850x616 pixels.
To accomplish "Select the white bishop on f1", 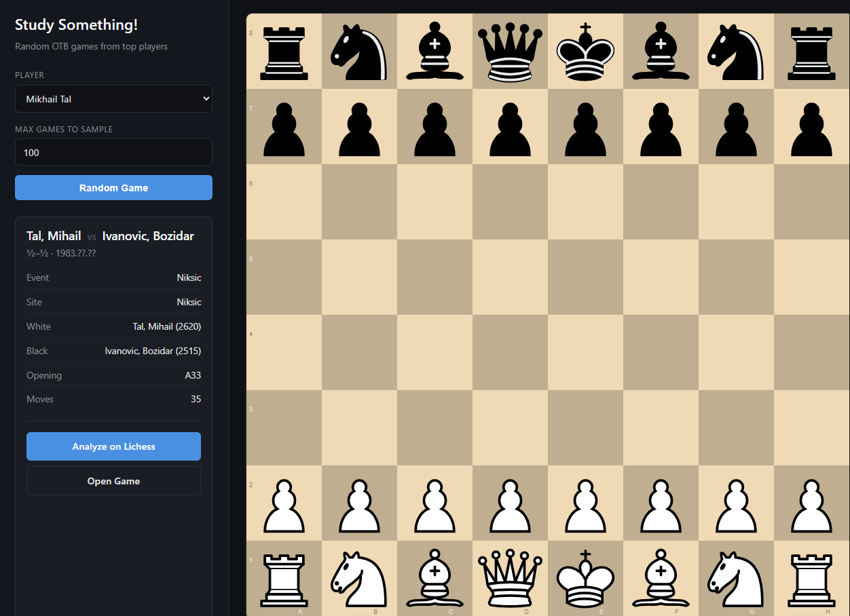I will click(x=661, y=578).
